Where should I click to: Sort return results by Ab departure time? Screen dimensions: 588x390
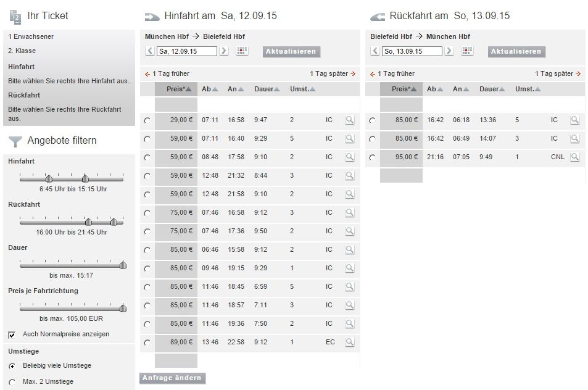coord(435,89)
